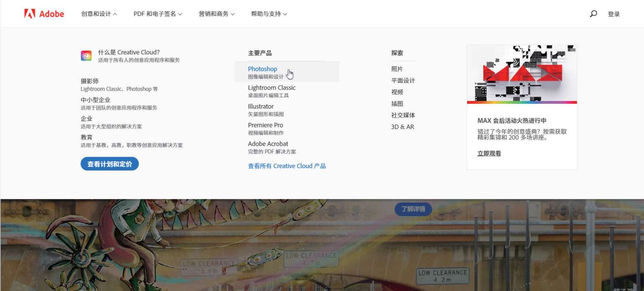Open 视频 in the 探索 list
Image resolution: width=644 pixels, height=291 pixels.
397,92
